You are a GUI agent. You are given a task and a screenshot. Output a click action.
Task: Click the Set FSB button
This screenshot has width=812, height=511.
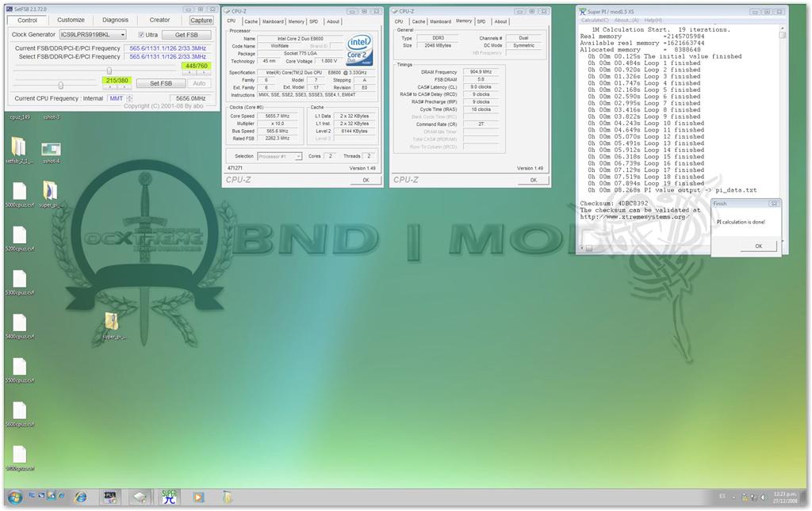(161, 83)
